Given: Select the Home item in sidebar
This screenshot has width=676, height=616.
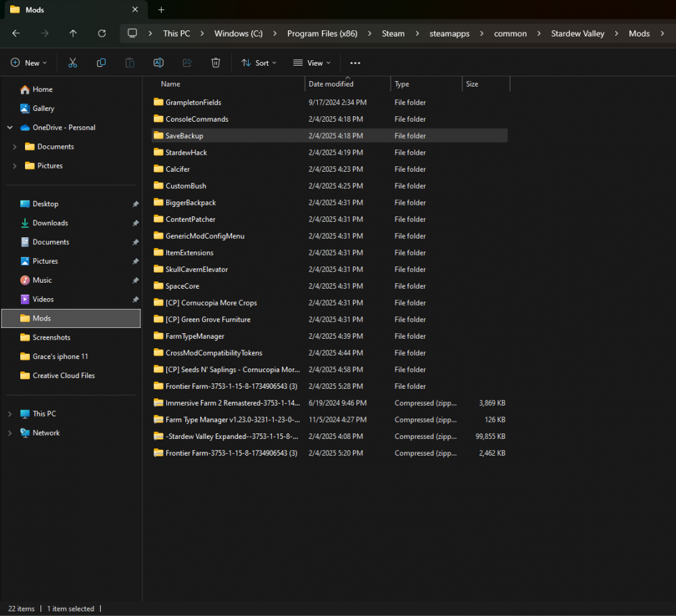Looking at the screenshot, I should click(71, 89).
